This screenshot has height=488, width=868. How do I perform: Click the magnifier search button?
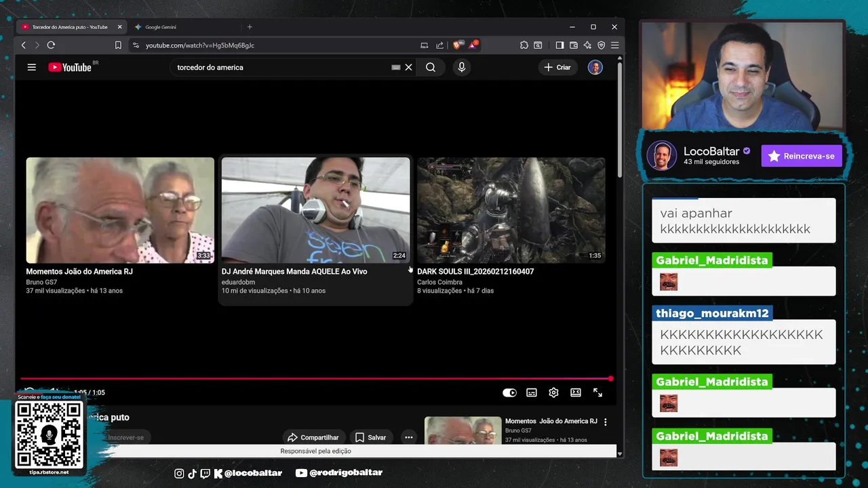(x=431, y=67)
